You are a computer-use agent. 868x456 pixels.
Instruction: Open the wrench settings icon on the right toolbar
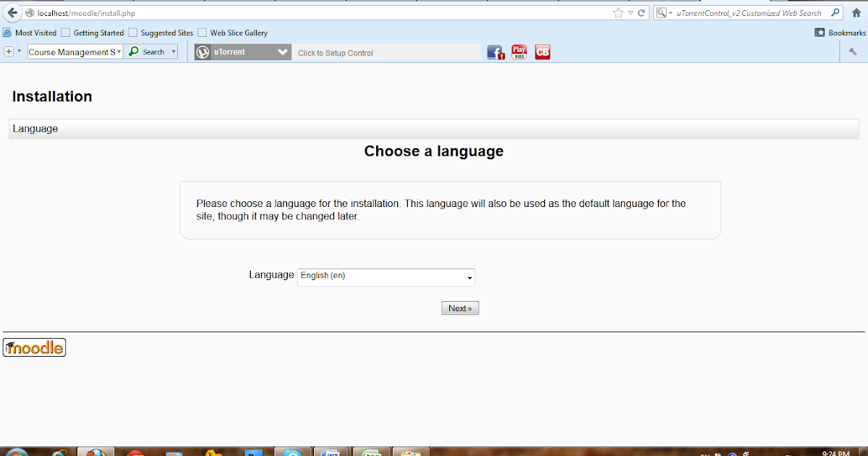point(853,51)
